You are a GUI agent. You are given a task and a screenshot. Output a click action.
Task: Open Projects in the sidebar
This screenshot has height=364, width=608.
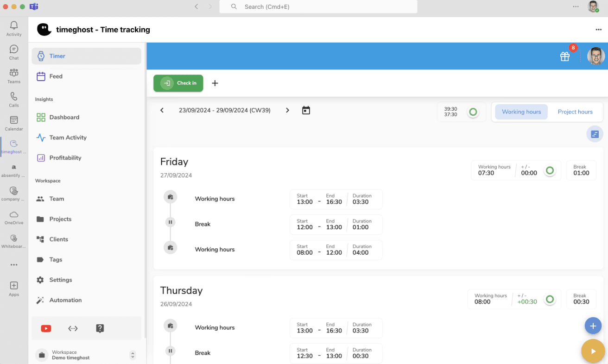(x=86, y=219)
